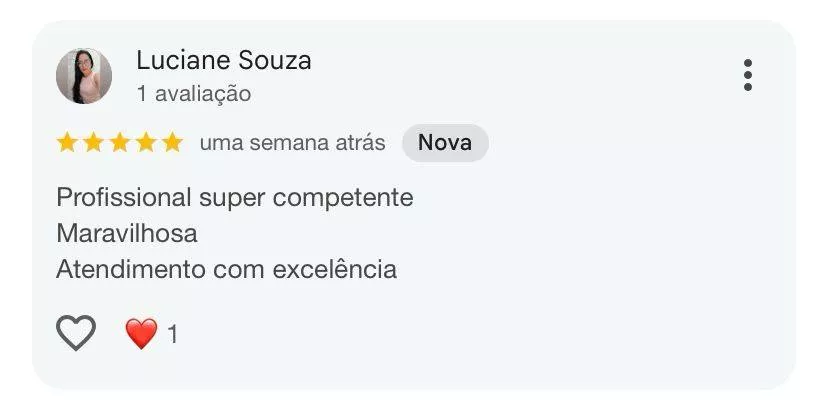Click the fourth yellow rating star

(x=146, y=143)
